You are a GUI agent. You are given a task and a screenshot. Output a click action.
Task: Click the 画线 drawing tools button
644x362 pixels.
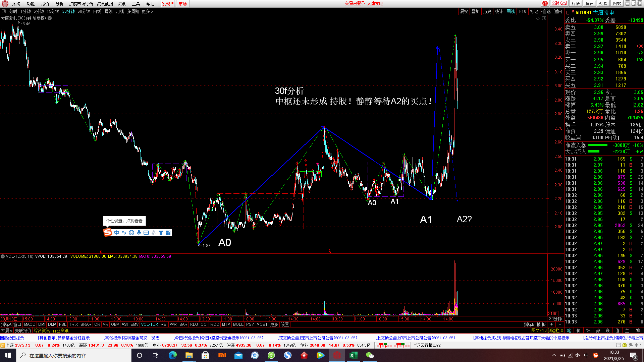point(511,11)
